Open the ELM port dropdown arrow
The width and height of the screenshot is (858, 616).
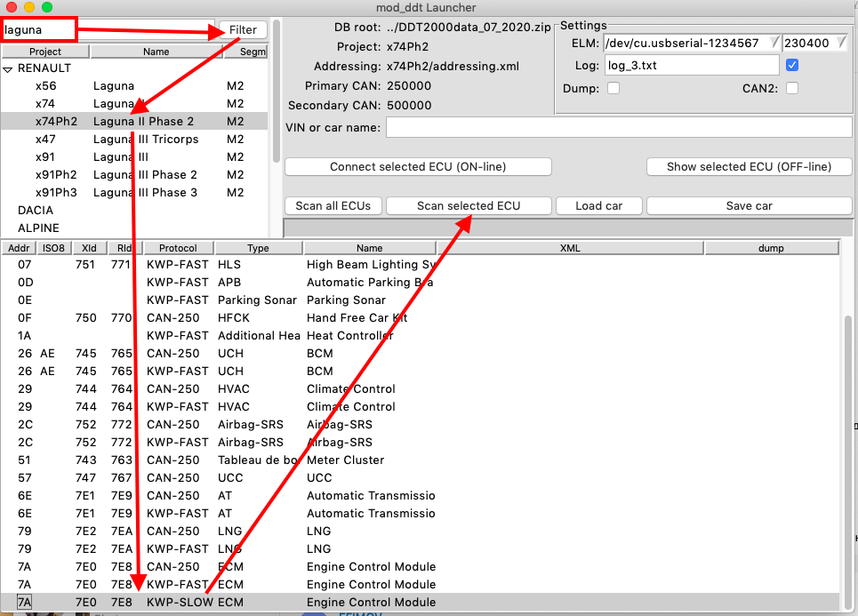774,43
